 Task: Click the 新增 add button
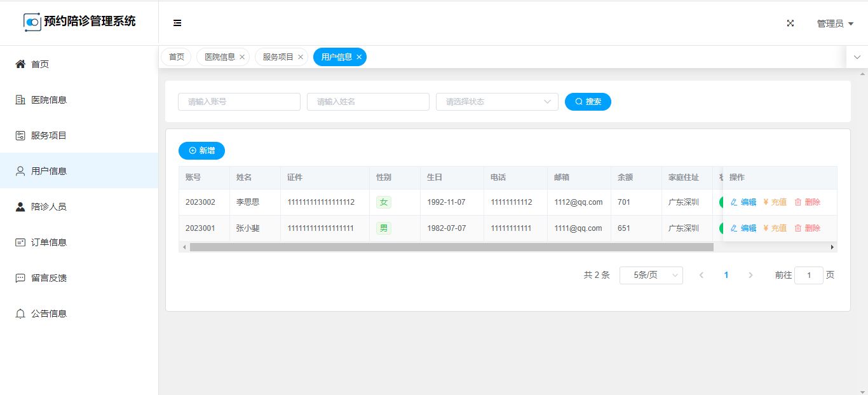click(x=201, y=151)
